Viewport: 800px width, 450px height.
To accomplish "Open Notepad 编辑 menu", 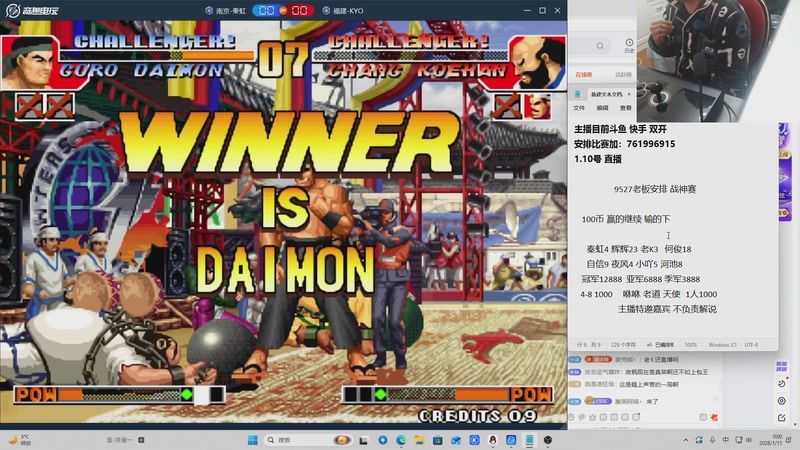I will tap(602, 108).
